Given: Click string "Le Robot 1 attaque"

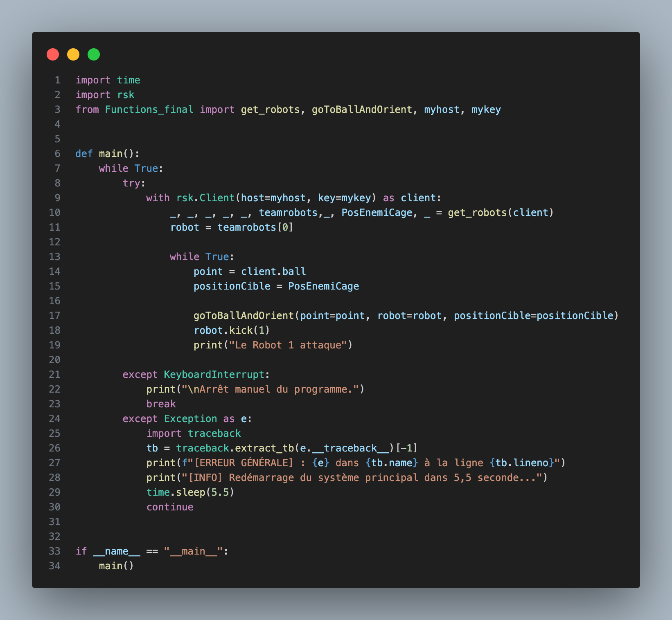Looking at the screenshot, I should (288, 345).
